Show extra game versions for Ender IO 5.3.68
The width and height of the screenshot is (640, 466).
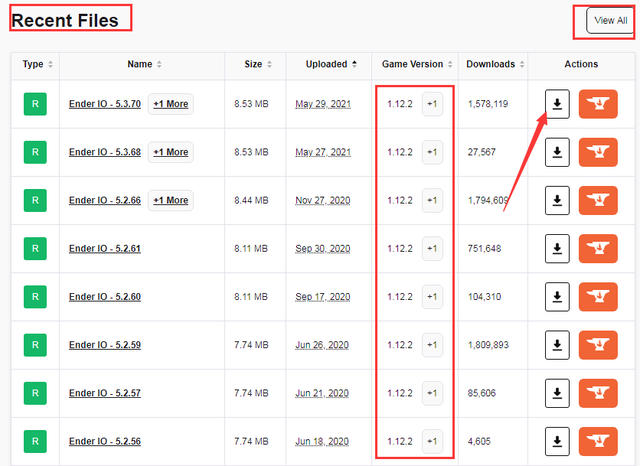[x=431, y=152]
